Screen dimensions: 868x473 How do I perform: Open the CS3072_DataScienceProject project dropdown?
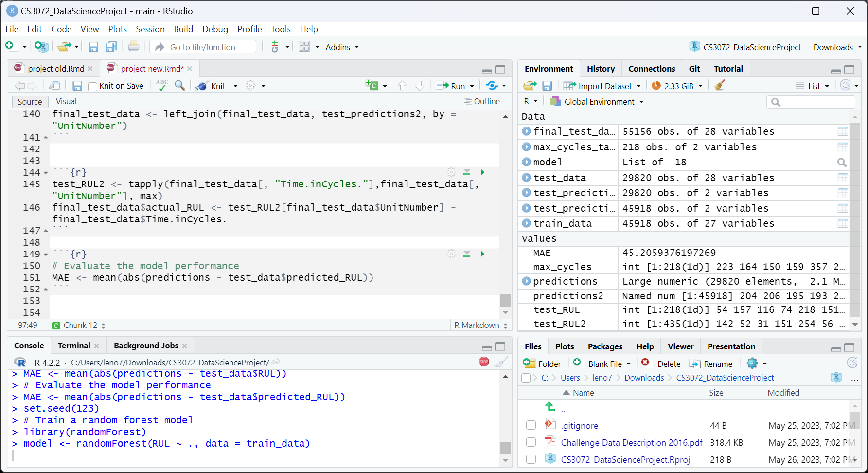coord(776,47)
